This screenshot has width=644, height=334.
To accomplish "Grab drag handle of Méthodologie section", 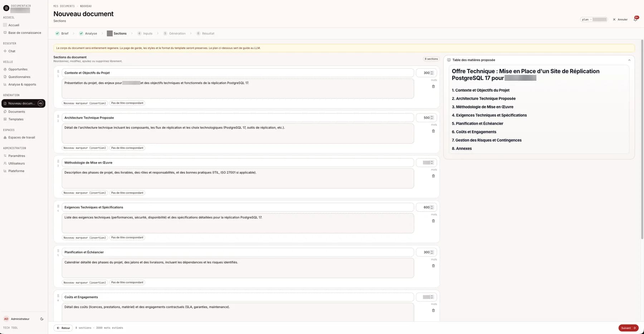I will click(58, 161).
